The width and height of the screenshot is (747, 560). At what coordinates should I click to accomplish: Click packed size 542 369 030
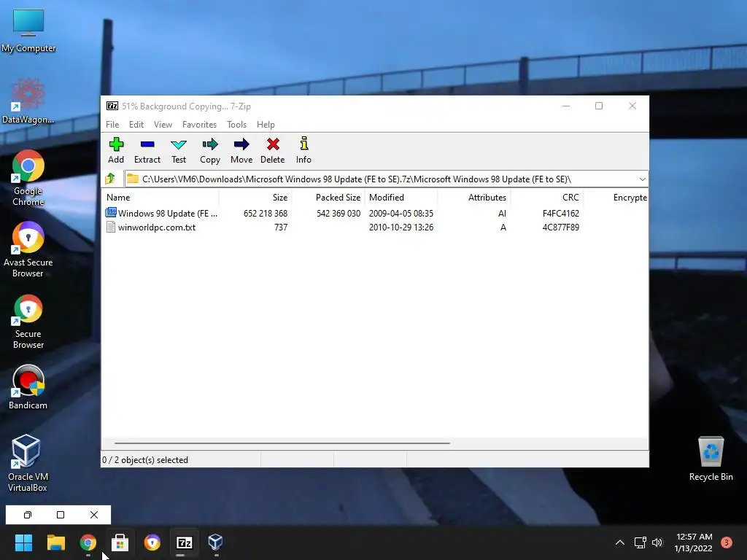[x=338, y=214]
